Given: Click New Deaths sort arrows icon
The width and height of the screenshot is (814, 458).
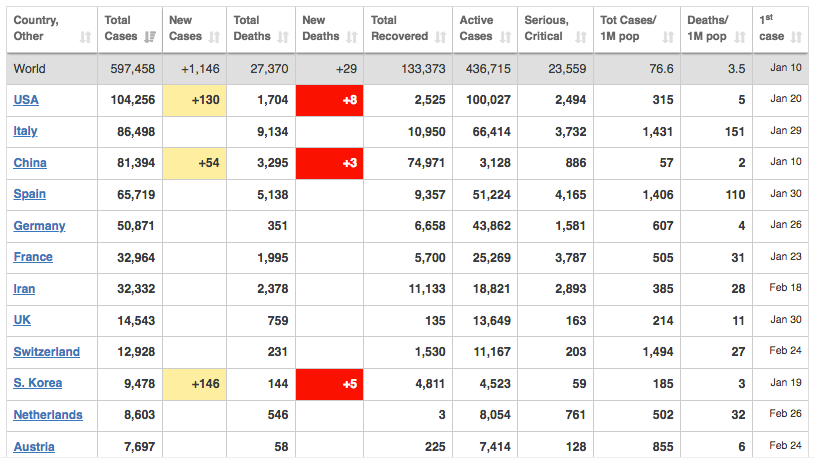Looking at the screenshot, I should click(352, 37).
